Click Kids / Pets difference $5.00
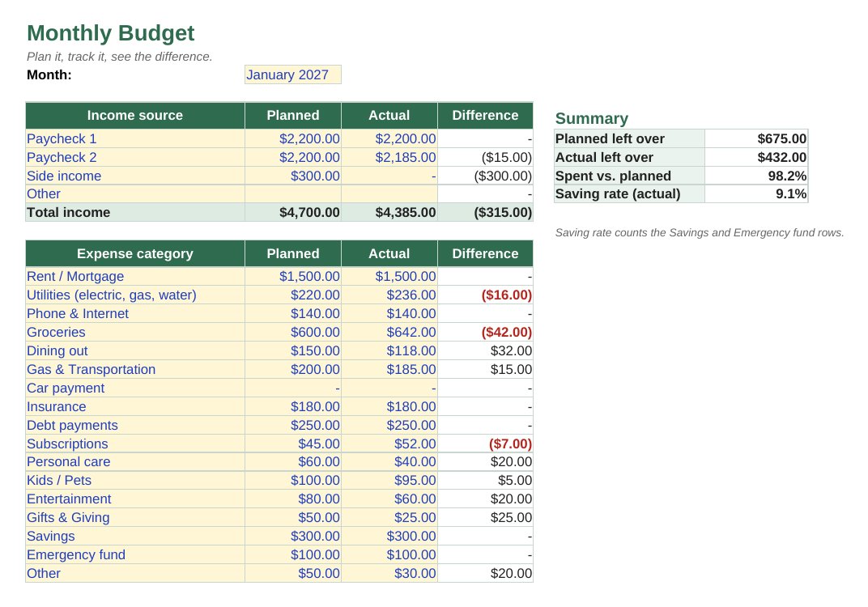Screen dimensions: 868x607 485,480
